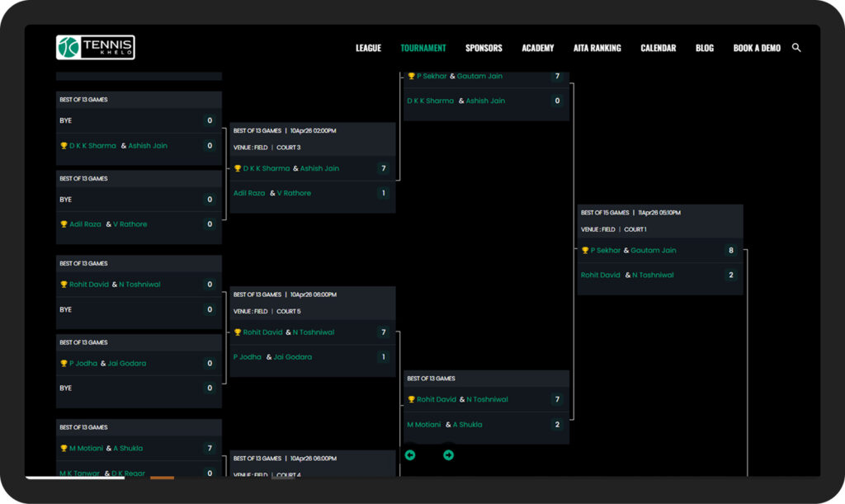Image resolution: width=845 pixels, height=504 pixels.
Task: Go to next bracket with right arrow
Action: tap(448, 455)
